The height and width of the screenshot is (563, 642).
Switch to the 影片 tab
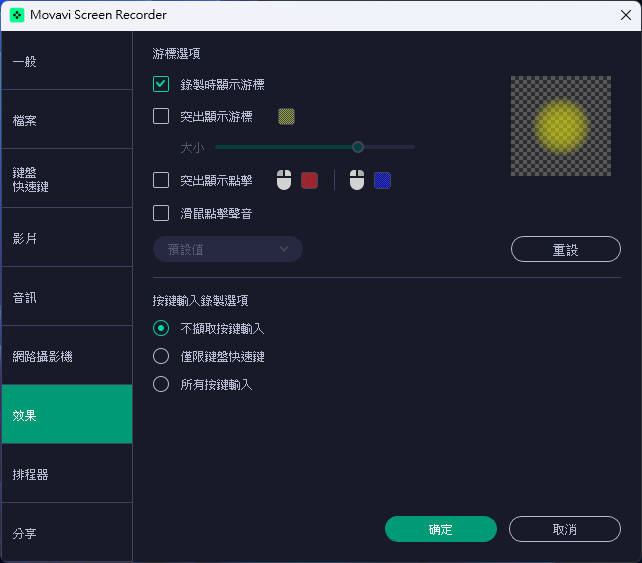click(67, 237)
